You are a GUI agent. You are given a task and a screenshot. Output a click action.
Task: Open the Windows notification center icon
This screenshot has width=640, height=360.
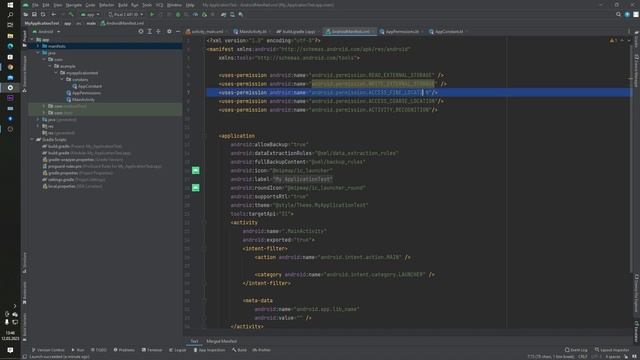point(10,350)
